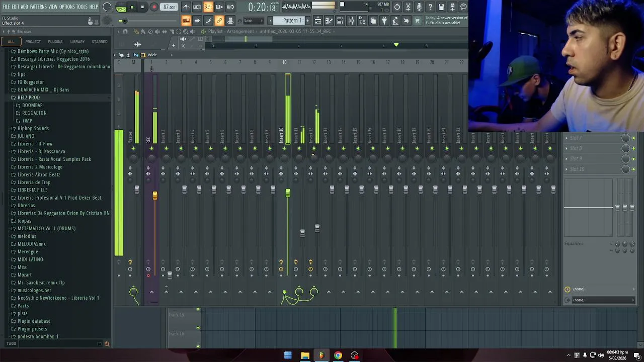Image resolution: width=644 pixels, height=362 pixels.
Task: Click the Playlist - Arrangement title text
Action: coord(231,31)
